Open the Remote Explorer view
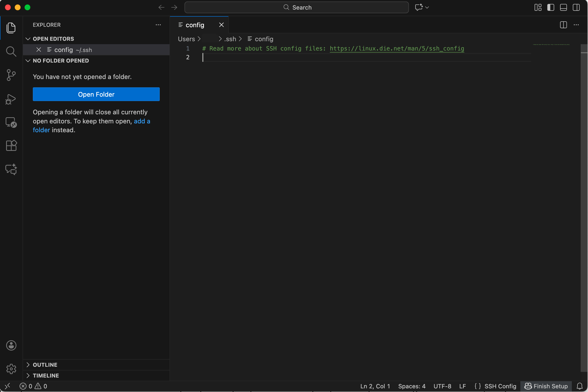Screen dimensions: 588x392 coord(11,122)
